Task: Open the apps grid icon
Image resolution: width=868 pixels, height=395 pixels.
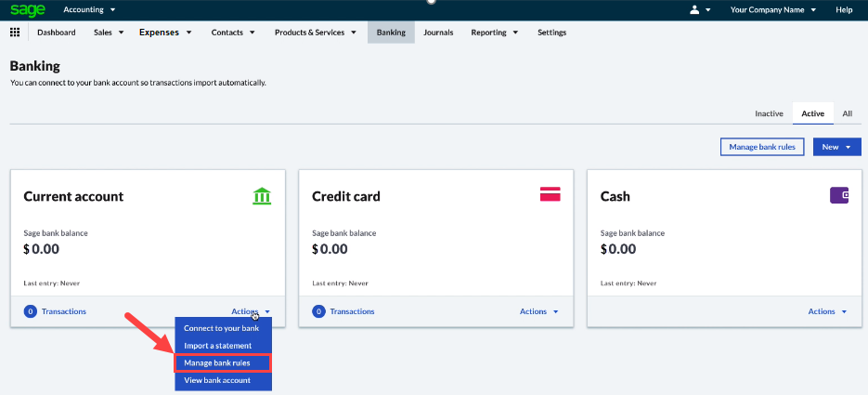Action: 15,33
